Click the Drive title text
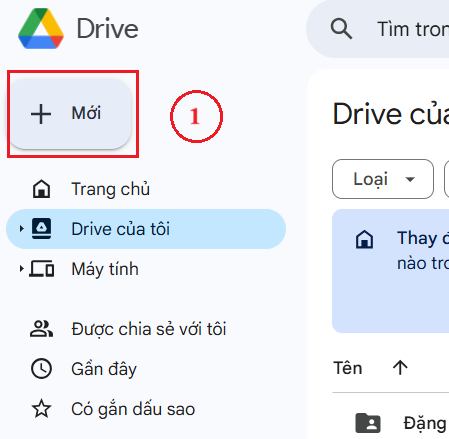Image resolution: width=449 pixels, height=439 pixels. coord(107,29)
